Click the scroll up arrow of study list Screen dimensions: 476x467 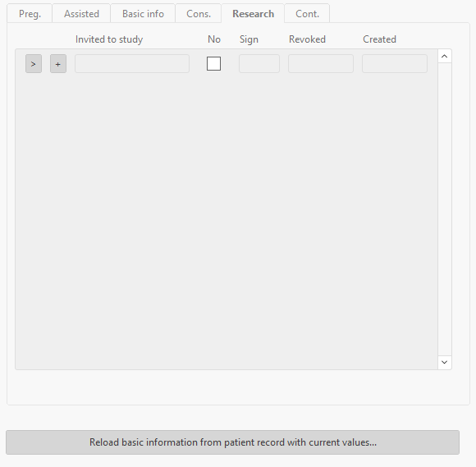click(x=445, y=56)
